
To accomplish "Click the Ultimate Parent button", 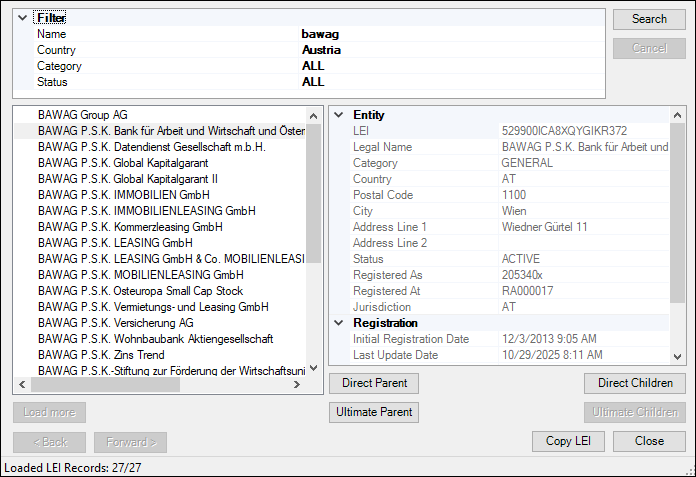I will click(x=374, y=412).
